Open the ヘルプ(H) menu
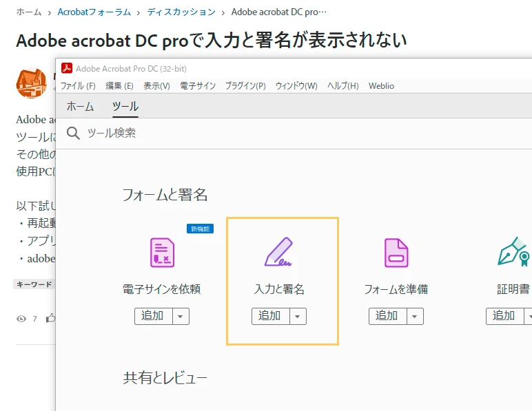The height and width of the screenshot is (411, 532). coord(343,86)
